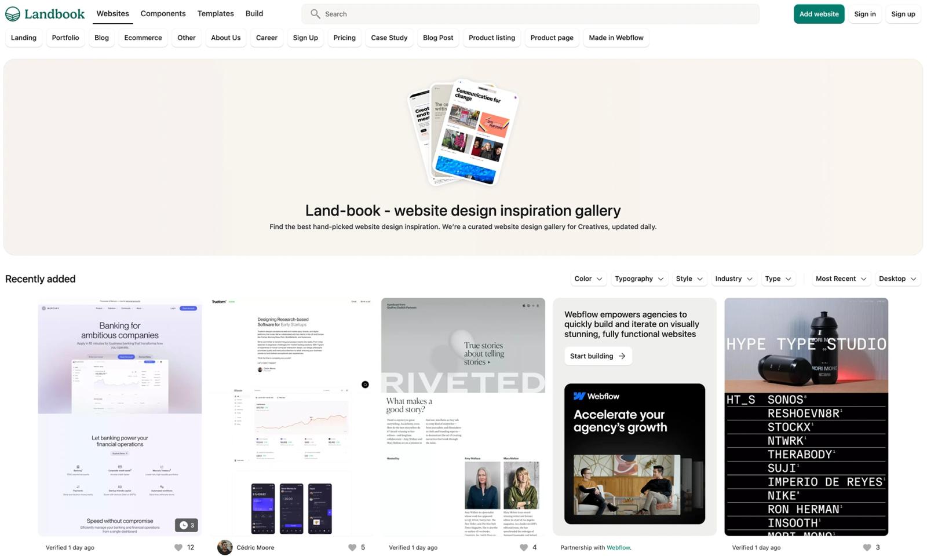Image resolution: width=927 pixels, height=560 pixels.
Task: Open the Color filter dropdown
Action: (x=588, y=279)
